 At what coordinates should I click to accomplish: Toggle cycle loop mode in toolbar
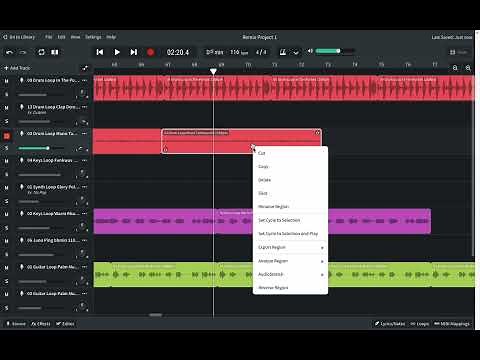pyautogui.click(x=41, y=52)
